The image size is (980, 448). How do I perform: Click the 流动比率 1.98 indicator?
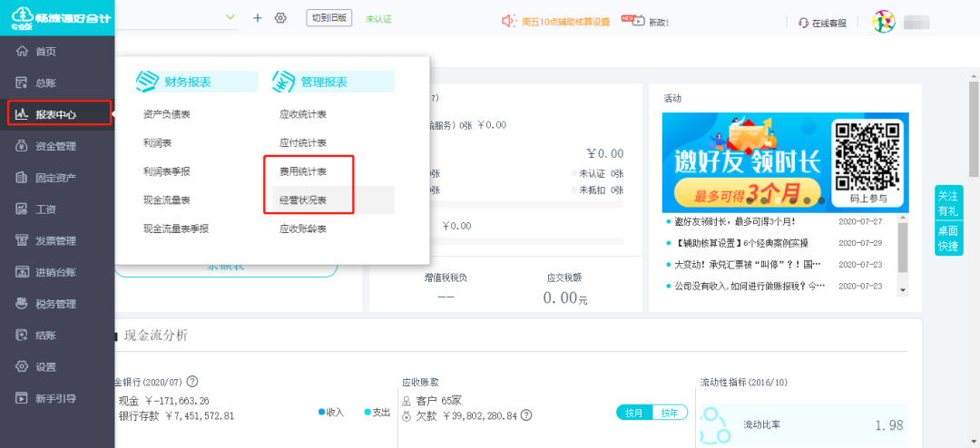[802, 425]
